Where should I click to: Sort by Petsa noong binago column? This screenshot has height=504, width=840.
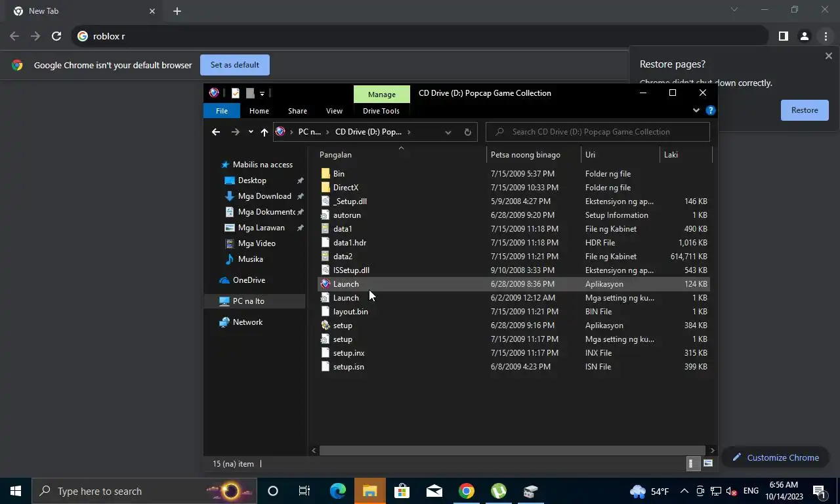pos(534,155)
